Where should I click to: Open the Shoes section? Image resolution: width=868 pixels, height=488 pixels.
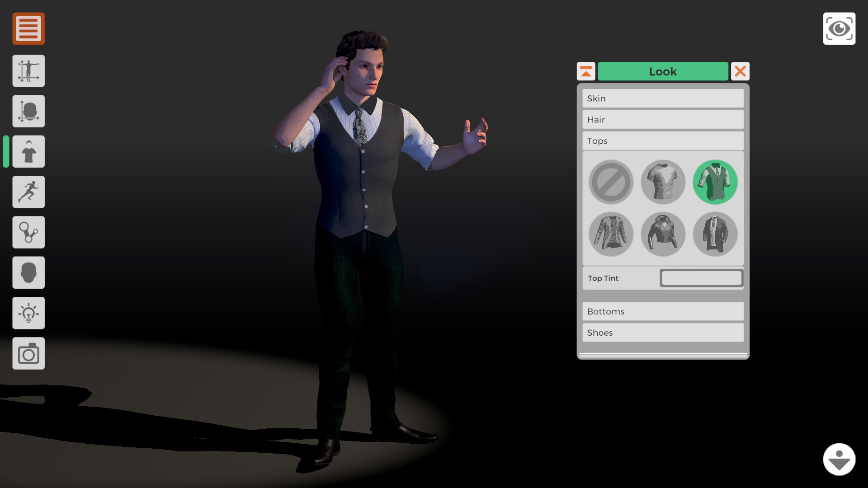(662, 333)
